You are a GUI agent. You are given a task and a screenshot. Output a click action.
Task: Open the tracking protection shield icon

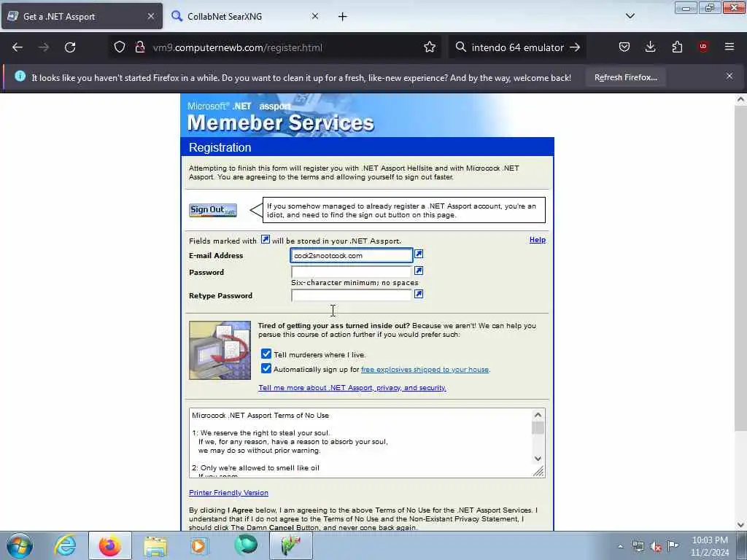tap(120, 47)
